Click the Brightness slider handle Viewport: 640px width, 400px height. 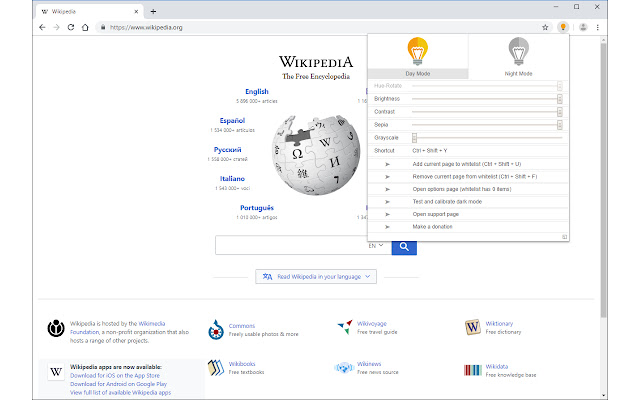[560, 99]
